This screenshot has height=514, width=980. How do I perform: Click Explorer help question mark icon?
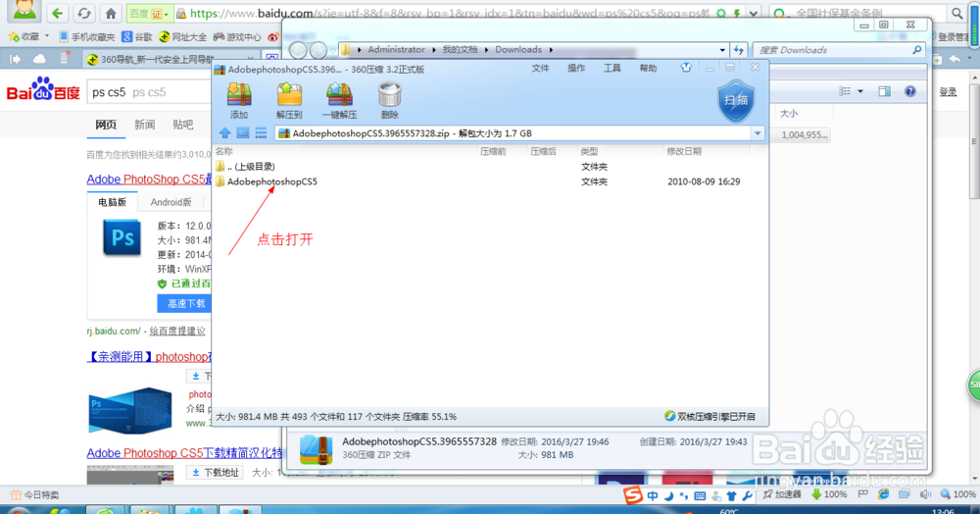[x=910, y=91]
